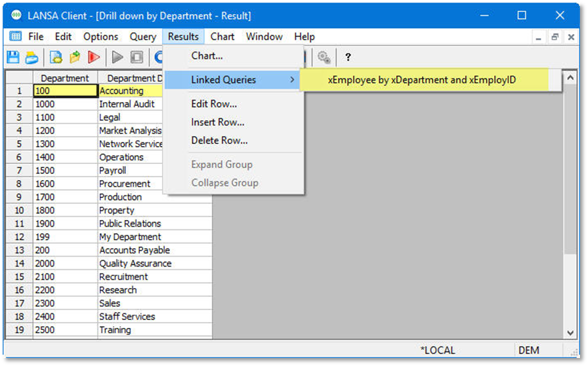Select xEmployee by xDepartment and xEmployID query
Viewport: 588px width, 366px height.
[x=424, y=80]
